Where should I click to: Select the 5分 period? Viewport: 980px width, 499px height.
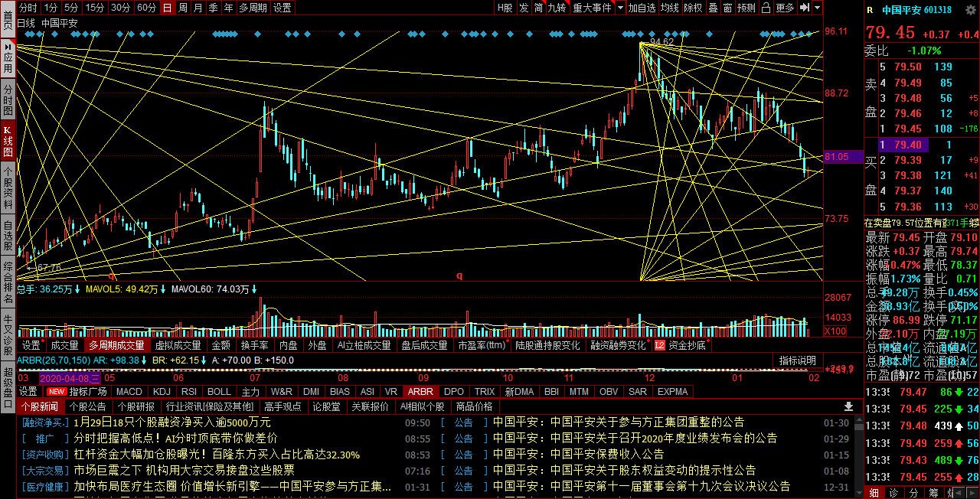pyautogui.click(x=71, y=8)
